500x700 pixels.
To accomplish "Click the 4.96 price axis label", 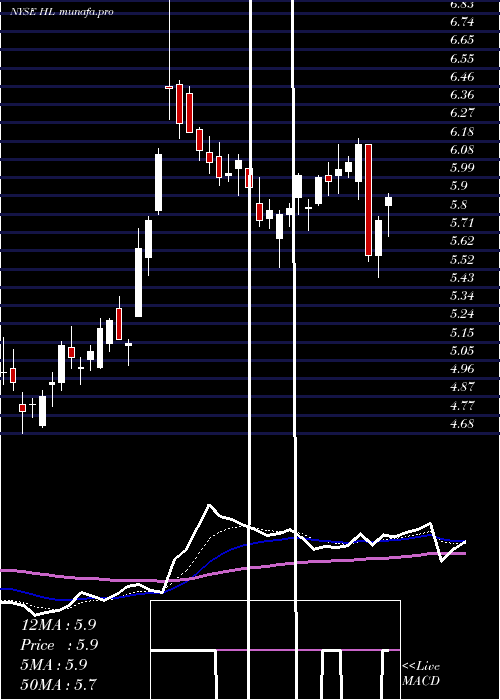I will point(462,369).
